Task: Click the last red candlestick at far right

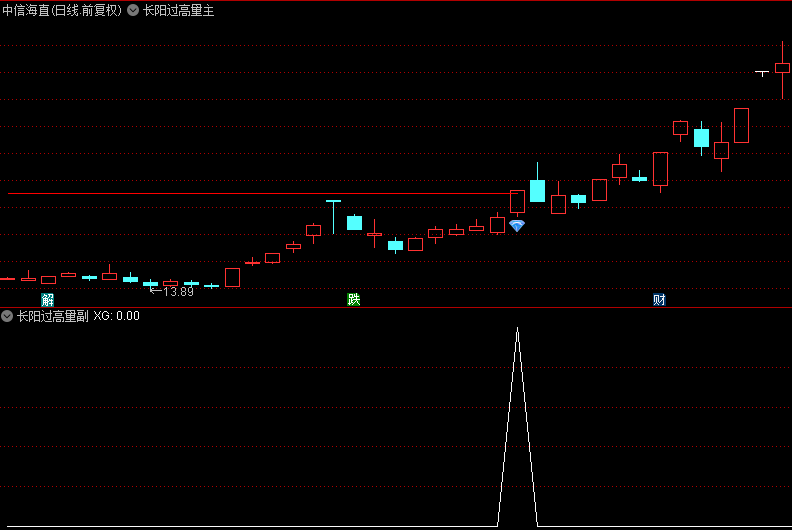Action: tap(782, 68)
